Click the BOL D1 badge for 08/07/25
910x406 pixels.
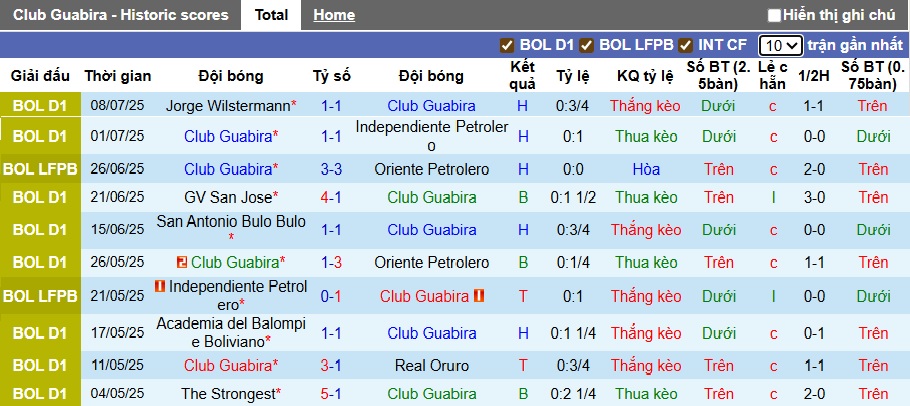click(x=40, y=106)
